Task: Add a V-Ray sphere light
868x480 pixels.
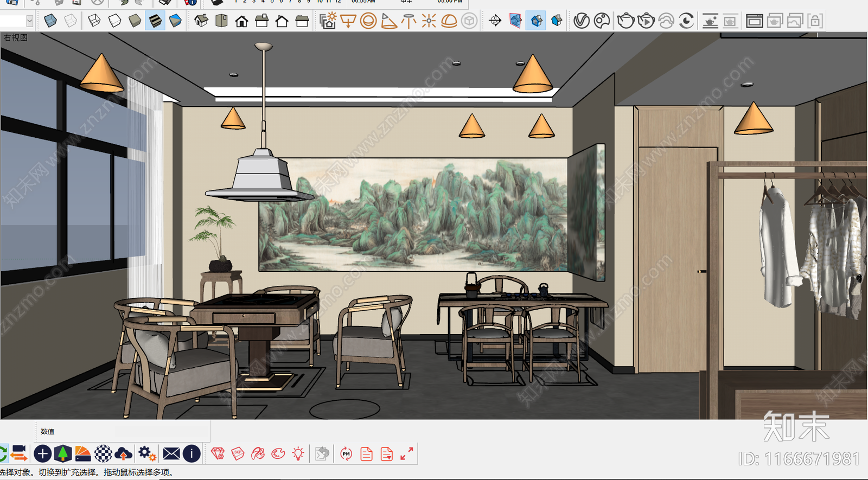Action: [368, 21]
